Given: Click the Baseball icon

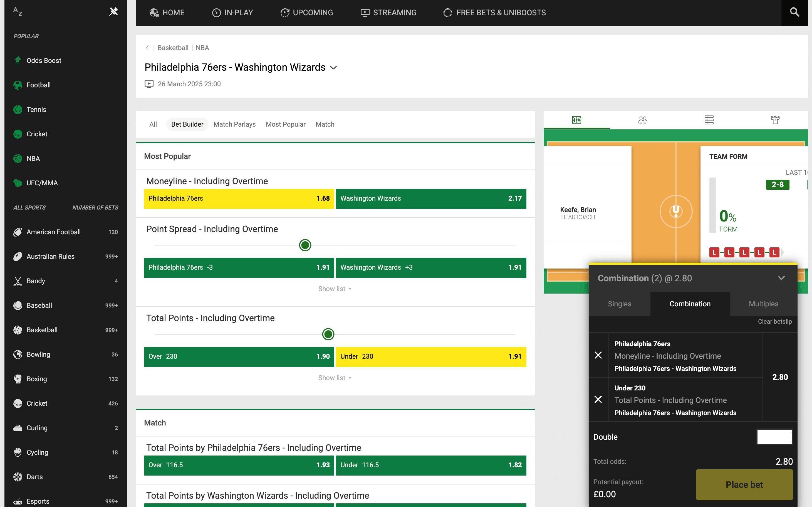Looking at the screenshot, I should point(18,306).
